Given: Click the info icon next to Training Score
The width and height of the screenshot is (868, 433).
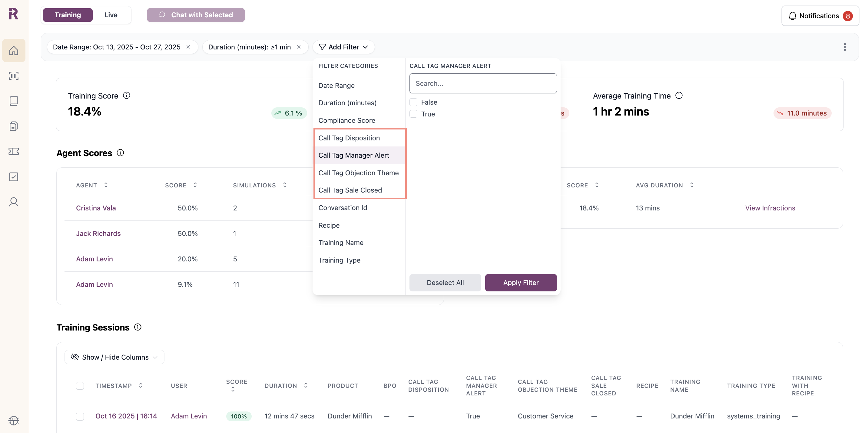Looking at the screenshot, I should [x=127, y=96].
